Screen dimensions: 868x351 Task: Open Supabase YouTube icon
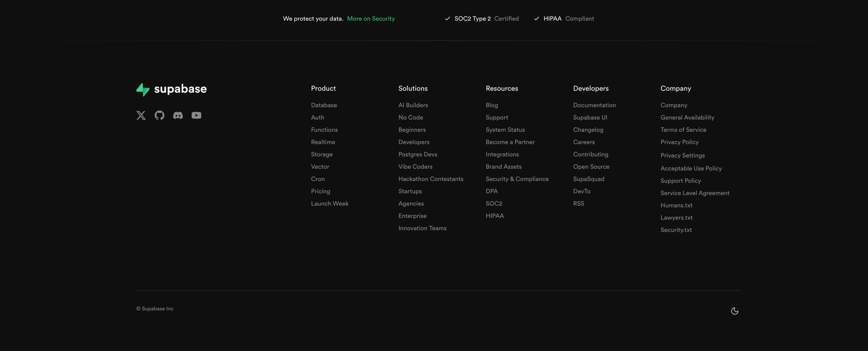[x=196, y=116]
